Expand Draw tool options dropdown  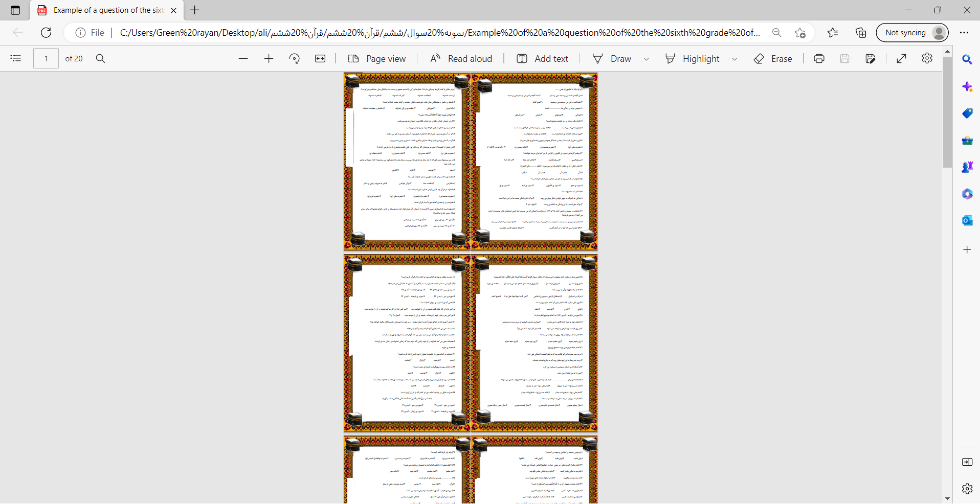click(x=646, y=59)
